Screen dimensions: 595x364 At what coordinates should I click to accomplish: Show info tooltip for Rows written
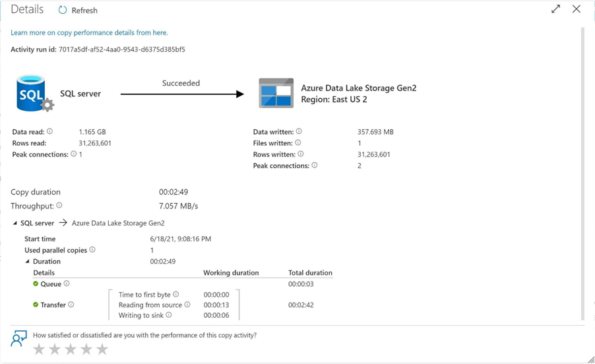coord(301,154)
